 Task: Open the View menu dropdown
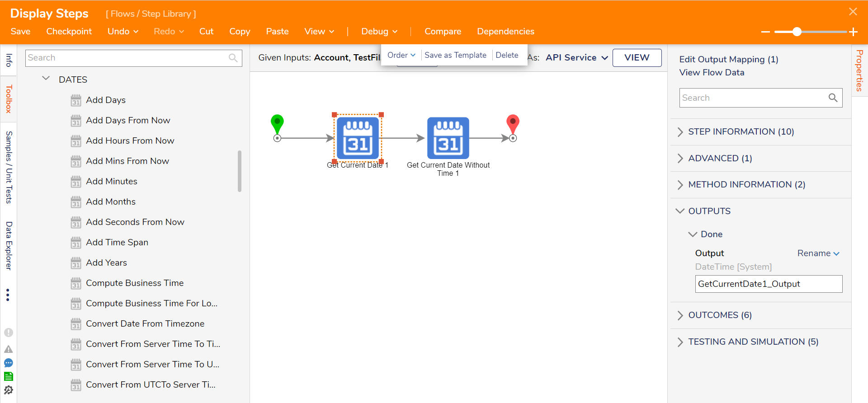pos(319,31)
